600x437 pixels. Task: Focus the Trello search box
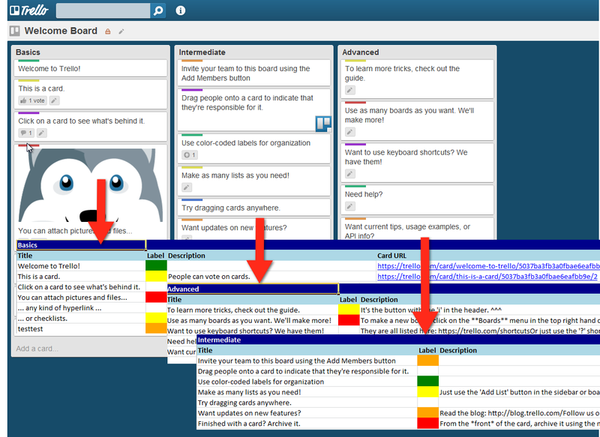103,11
